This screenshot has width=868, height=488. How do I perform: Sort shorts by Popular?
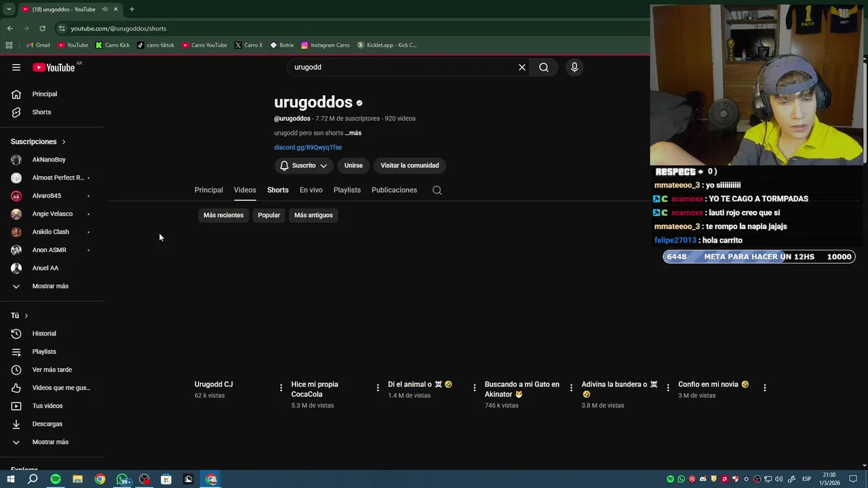(x=269, y=215)
